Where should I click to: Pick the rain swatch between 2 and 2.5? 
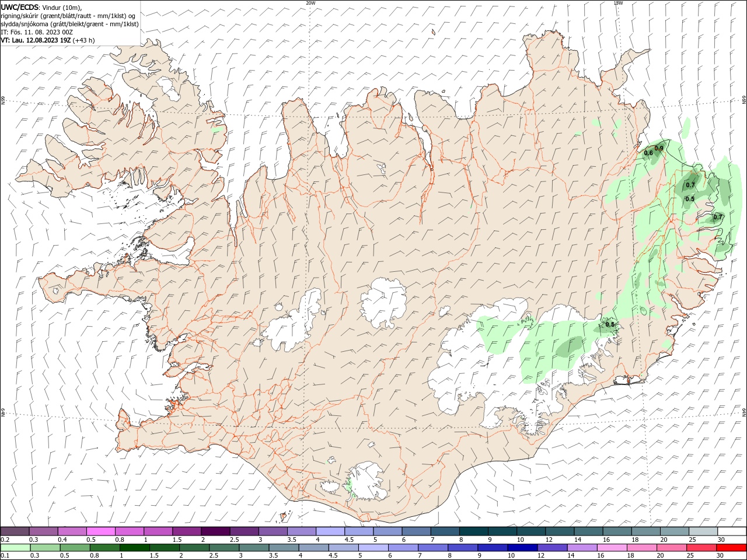coord(194,548)
